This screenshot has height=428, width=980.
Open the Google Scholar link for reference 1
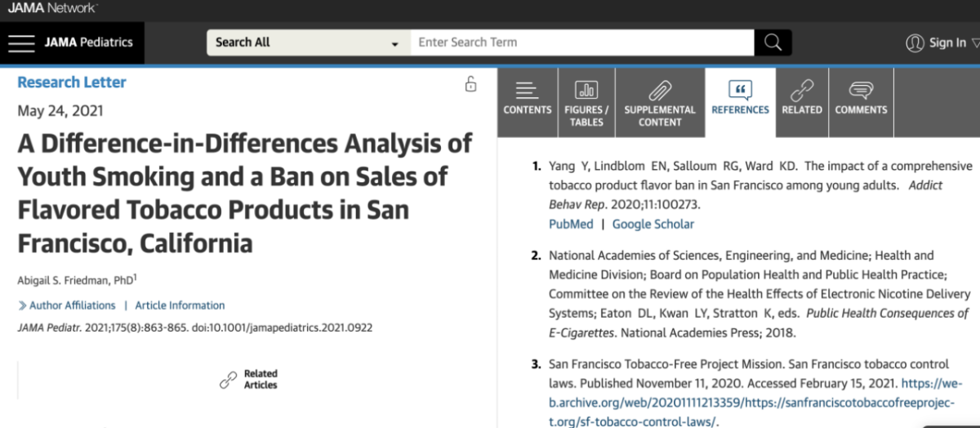653,224
